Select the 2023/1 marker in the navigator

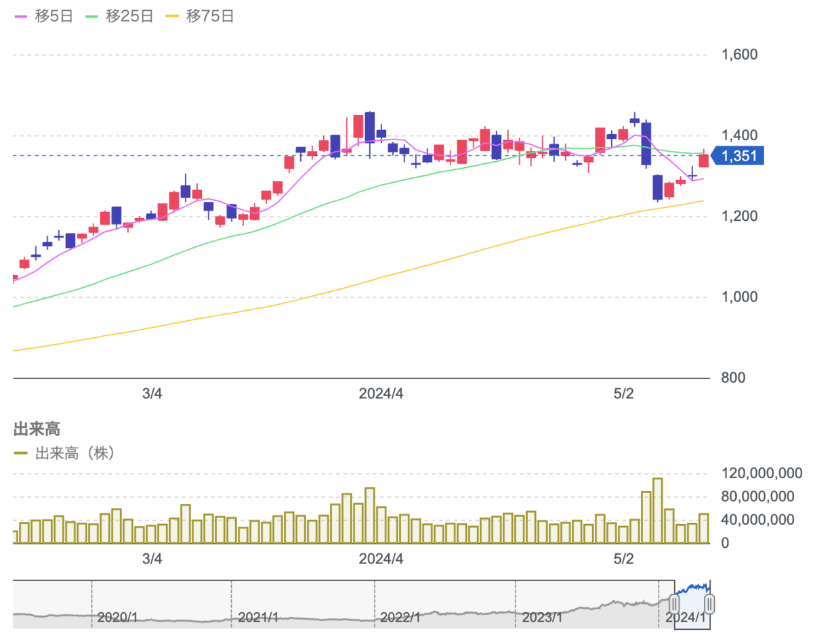542,618
